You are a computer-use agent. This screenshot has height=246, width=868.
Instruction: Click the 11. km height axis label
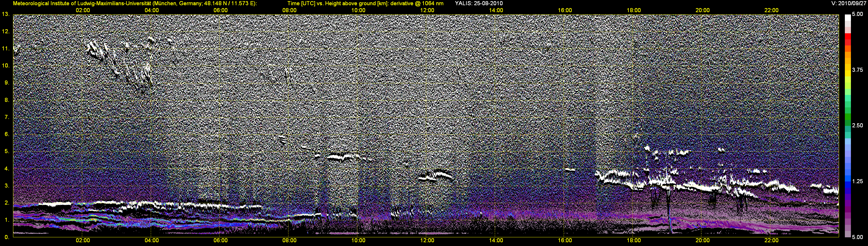6,49
